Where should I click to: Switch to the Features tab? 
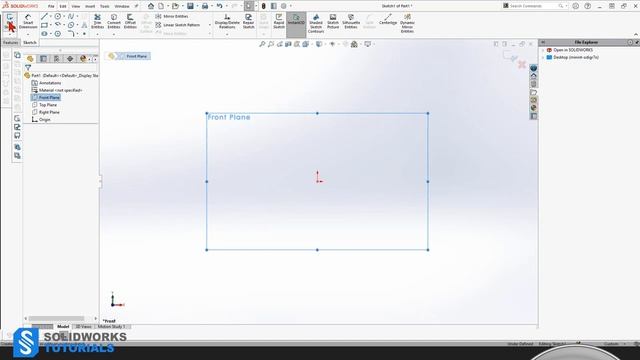10,42
